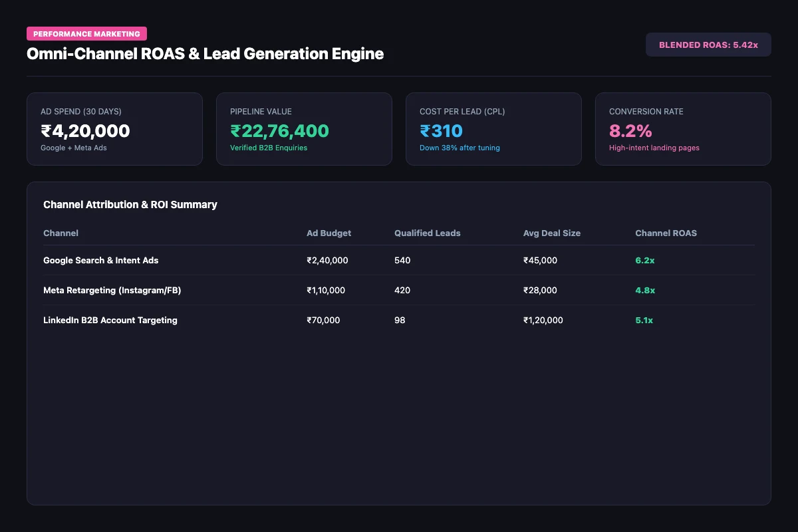Click the 4.8x ROAS value
The height and width of the screenshot is (532, 798).
645,290
